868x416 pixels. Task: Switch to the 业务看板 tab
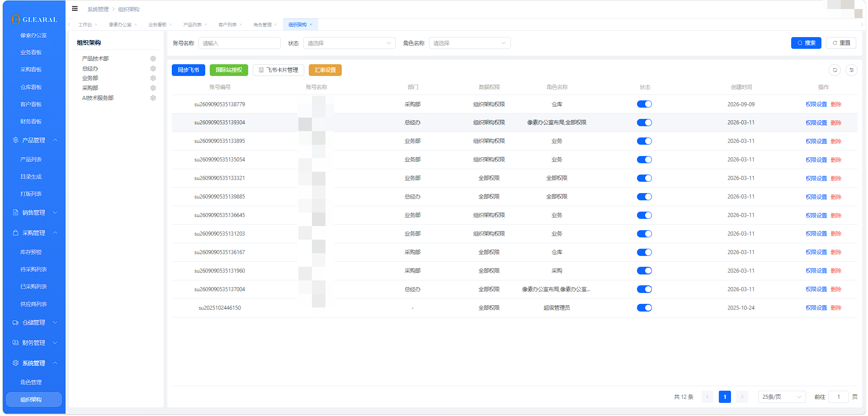pos(157,25)
